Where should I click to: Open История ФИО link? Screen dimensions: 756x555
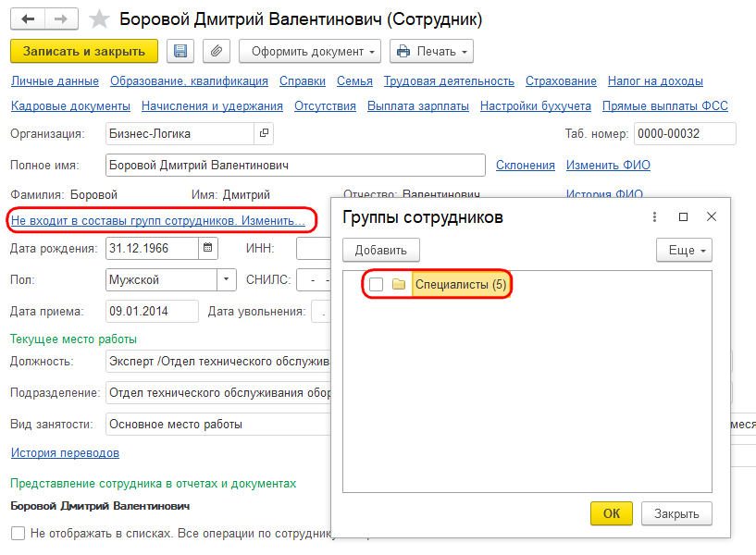point(604,193)
